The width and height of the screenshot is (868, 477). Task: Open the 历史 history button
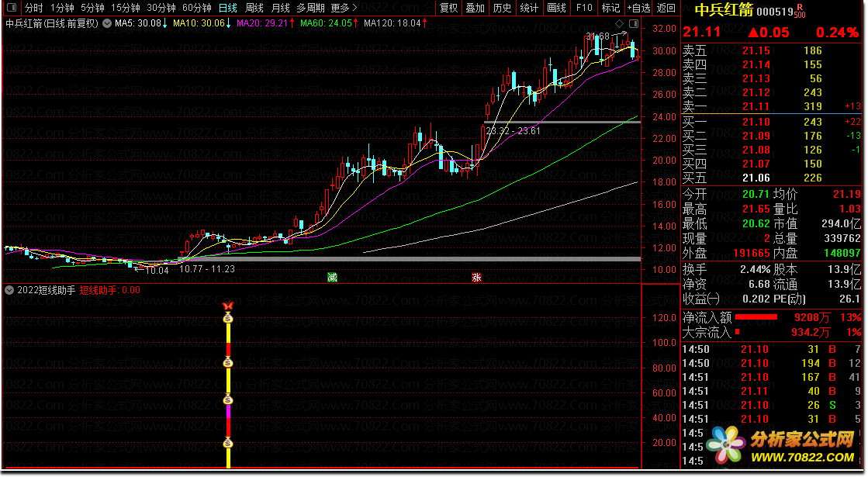tap(502, 8)
